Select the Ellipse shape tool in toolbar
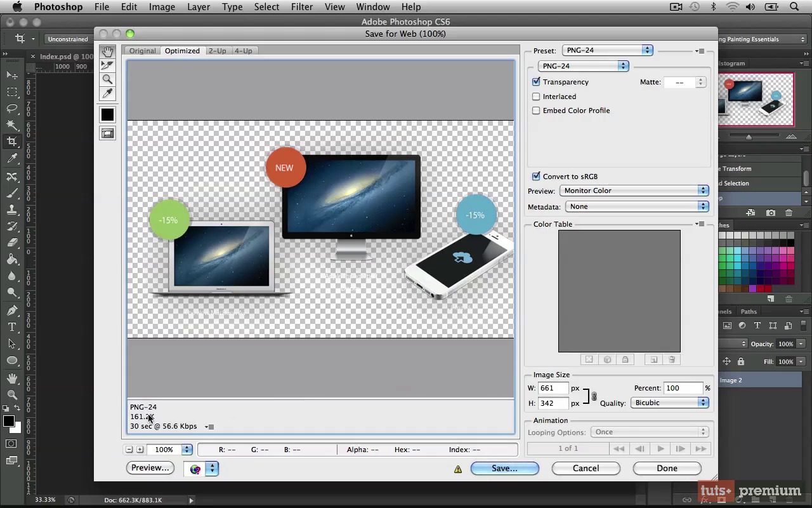This screenshot has height=508, width=812. 12,360
